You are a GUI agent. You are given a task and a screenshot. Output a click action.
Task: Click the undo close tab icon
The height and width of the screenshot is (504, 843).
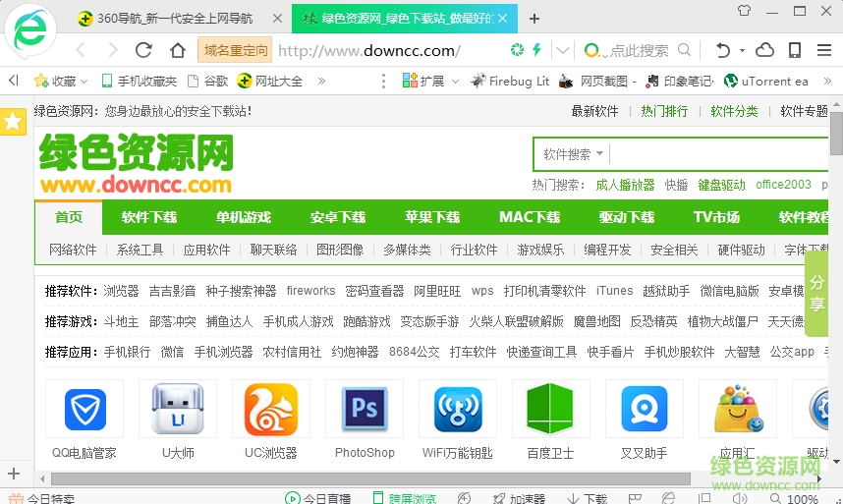tap(723, 50)
